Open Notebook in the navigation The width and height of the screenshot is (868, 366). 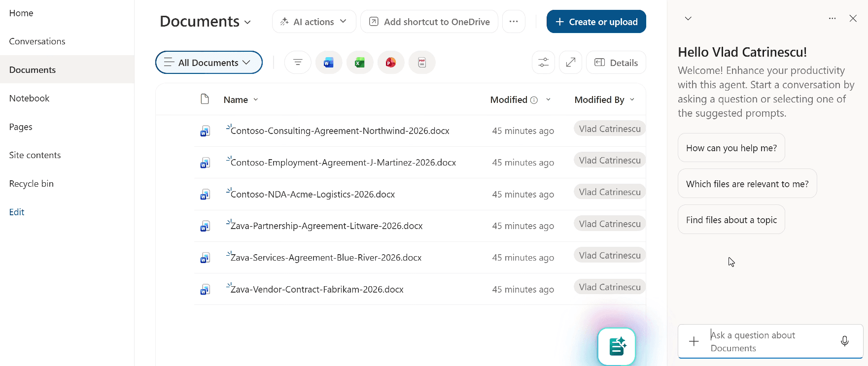(x=29, y=98)
